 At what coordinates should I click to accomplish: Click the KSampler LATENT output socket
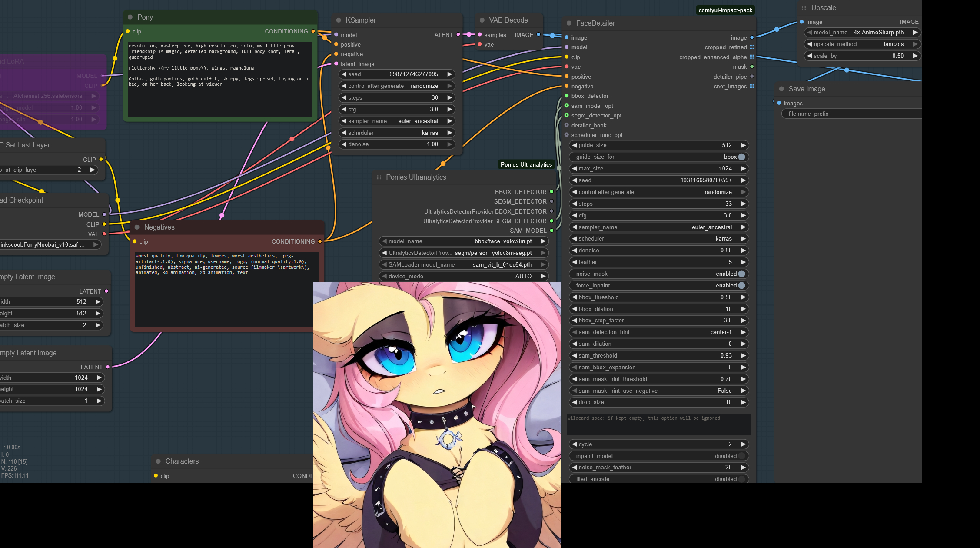coord(458,35)
